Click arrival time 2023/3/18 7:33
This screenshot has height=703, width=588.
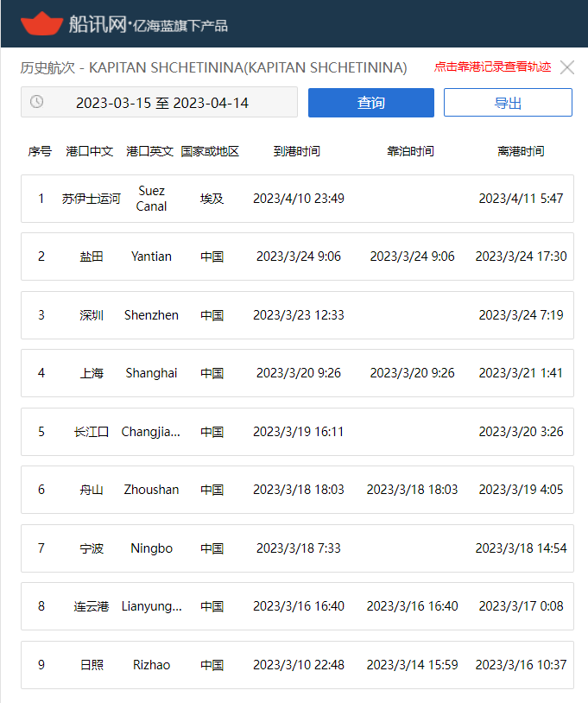(x=299, y=548)
